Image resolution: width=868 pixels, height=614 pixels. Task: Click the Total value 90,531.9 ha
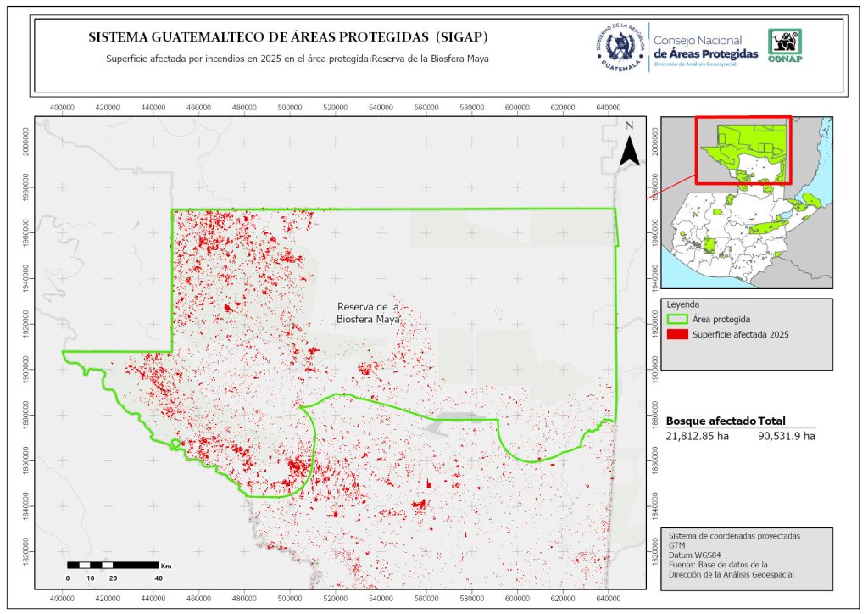click(786, 436)
